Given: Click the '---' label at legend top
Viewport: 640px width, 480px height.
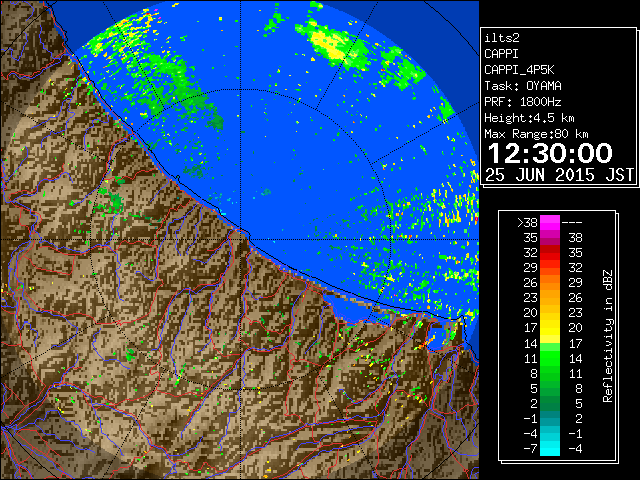Looking at the screenshot, I should (572, 222).
